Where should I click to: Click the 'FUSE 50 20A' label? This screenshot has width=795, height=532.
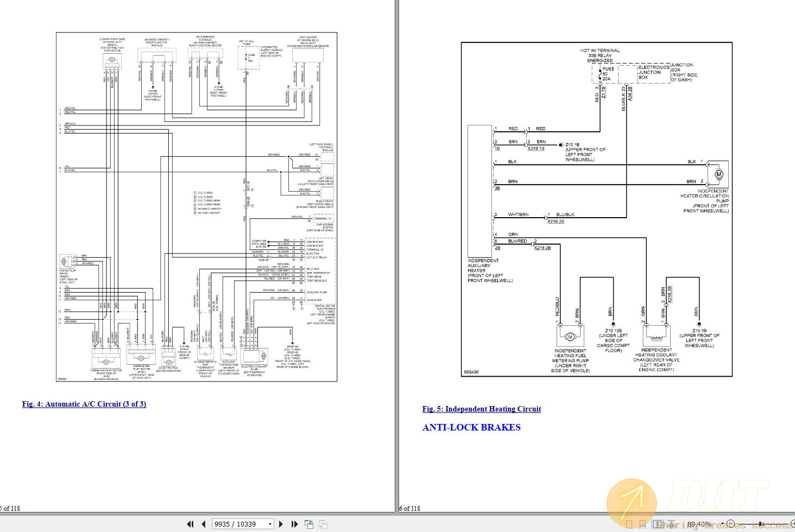608,74
